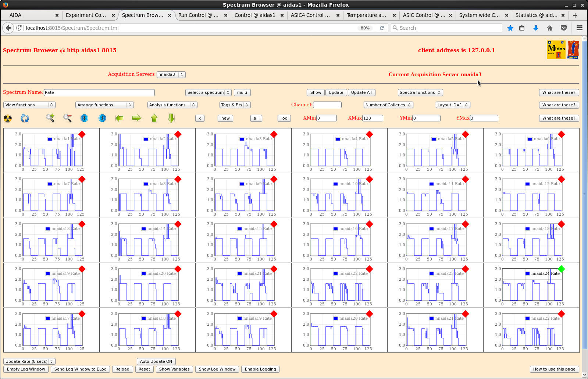Viewport: 588px width, 379px height.
Task: Toggle the red diamond on nnaida13 Rate spectrum
Action: click(x=82, y=224)
